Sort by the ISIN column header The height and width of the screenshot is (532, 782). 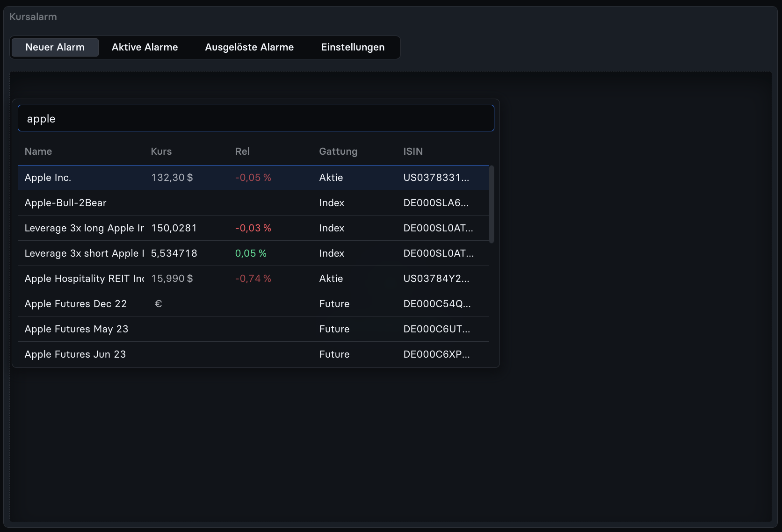click(413, 151)
